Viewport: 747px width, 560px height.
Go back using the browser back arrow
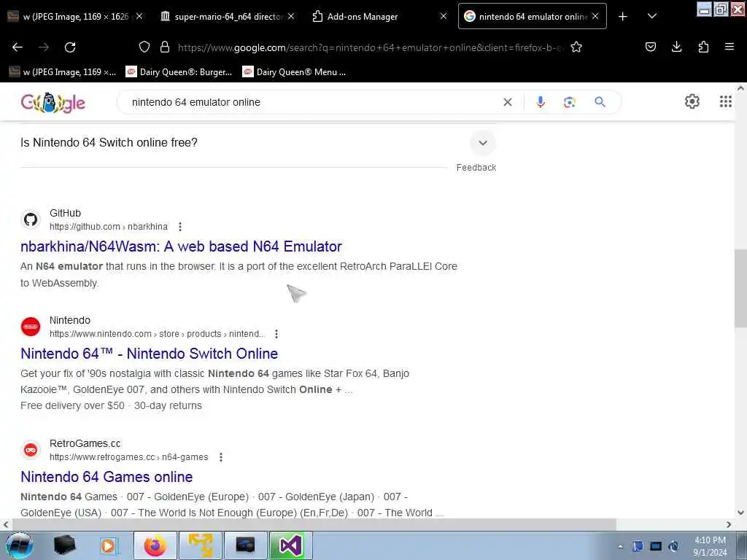(18, 47)
